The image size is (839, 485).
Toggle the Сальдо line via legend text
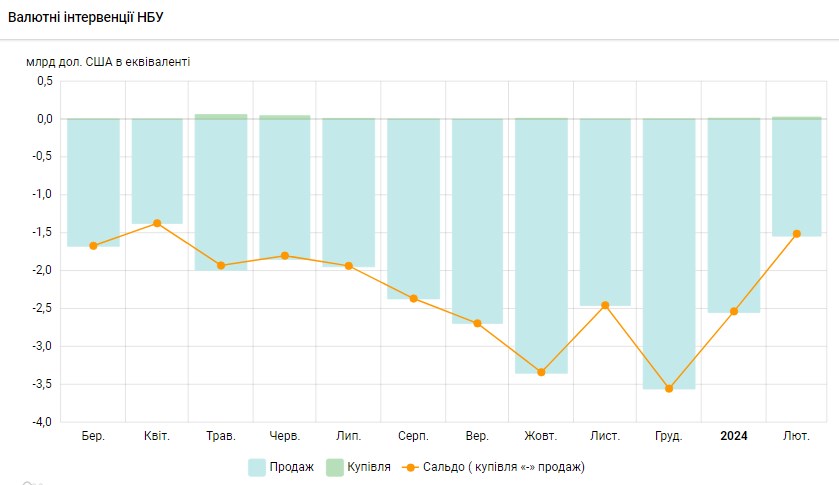503,467
